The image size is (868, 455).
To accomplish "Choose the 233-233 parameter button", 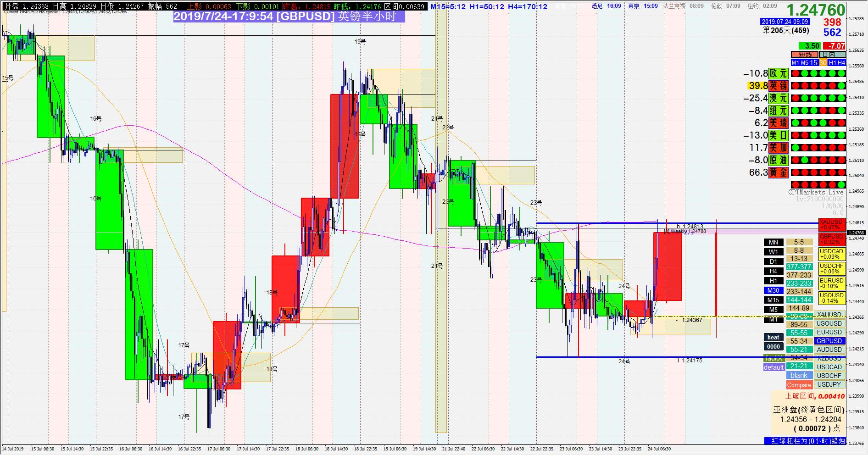I will click(x=799, y=283).
